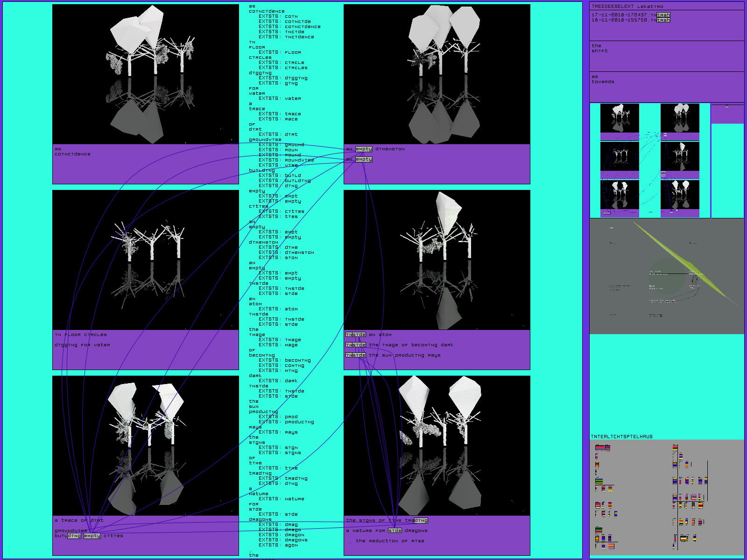747x560 pixels.
Task: Select the highlighted 'ding' in 'trading'
Action: pos(420,520)
